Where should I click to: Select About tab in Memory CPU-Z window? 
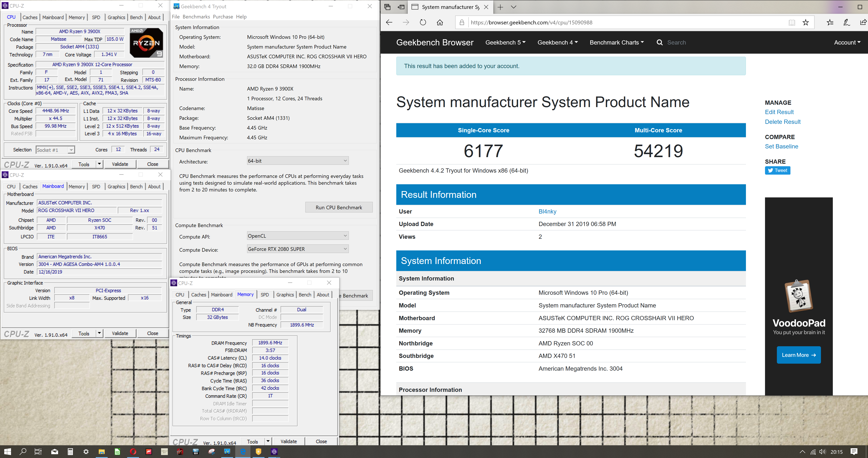pyautogui.click(x=323, y=295)
